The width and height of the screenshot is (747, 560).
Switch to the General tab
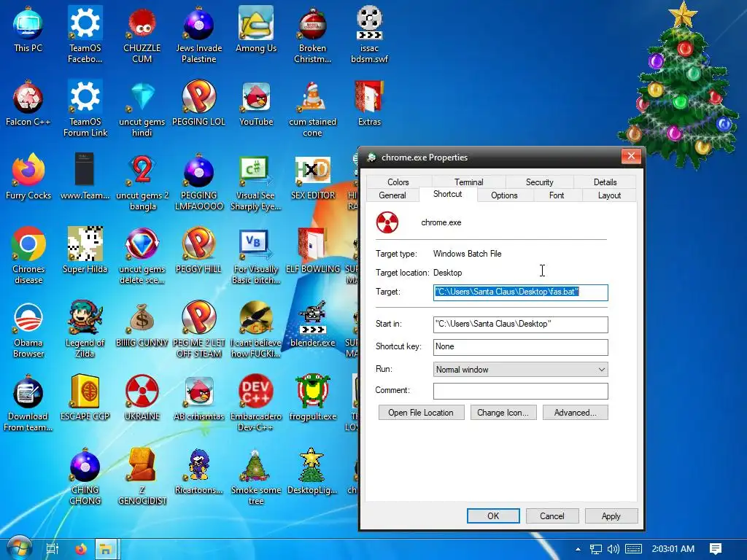click(x=392, y=195)
